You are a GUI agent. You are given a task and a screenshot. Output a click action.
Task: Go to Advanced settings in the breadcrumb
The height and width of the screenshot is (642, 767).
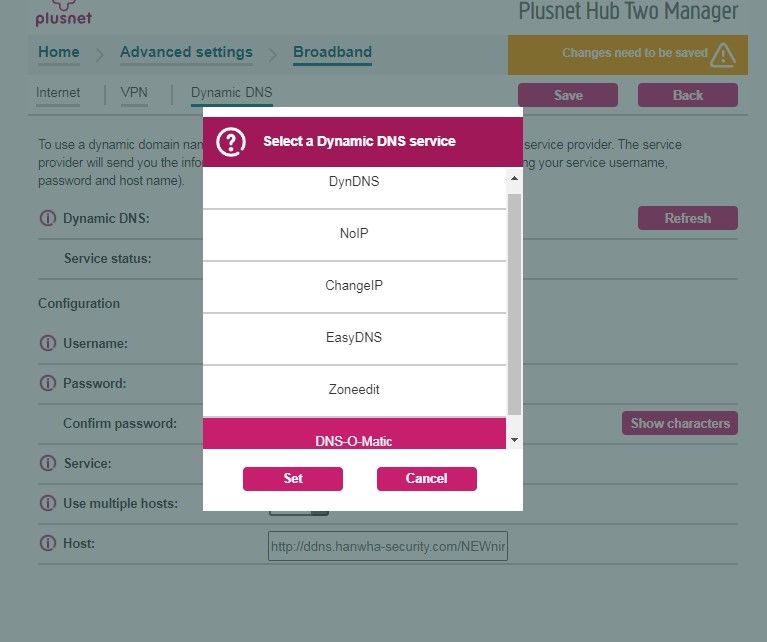186,53
